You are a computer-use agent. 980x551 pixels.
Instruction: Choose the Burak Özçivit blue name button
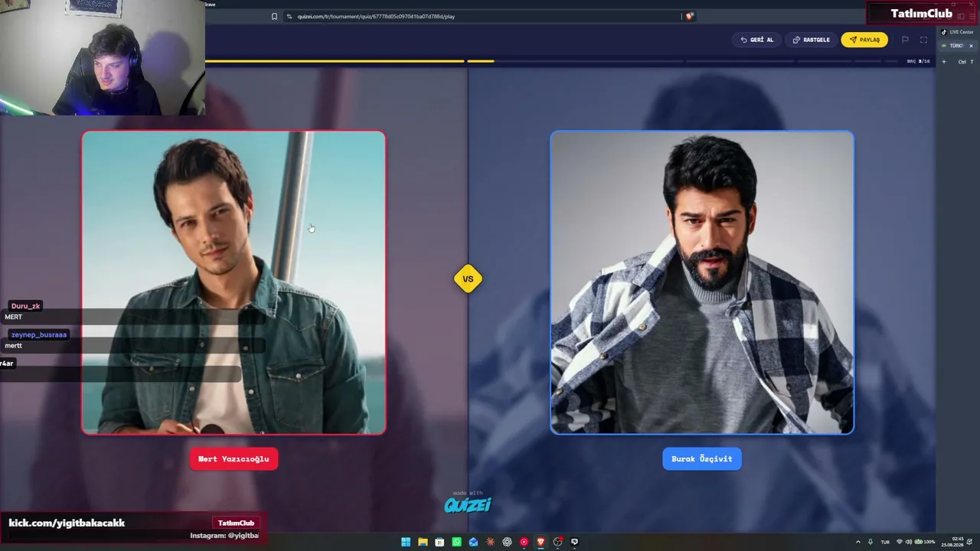click(702, 458)
